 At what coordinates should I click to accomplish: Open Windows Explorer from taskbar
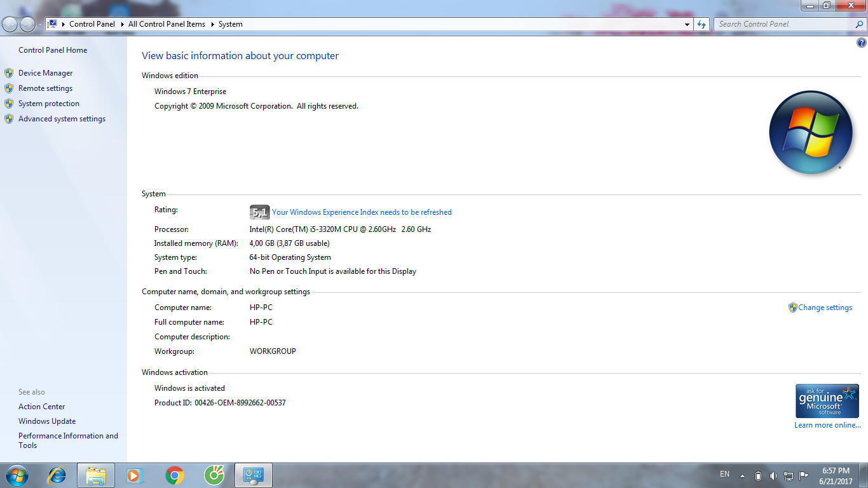(x=96, y=475)
